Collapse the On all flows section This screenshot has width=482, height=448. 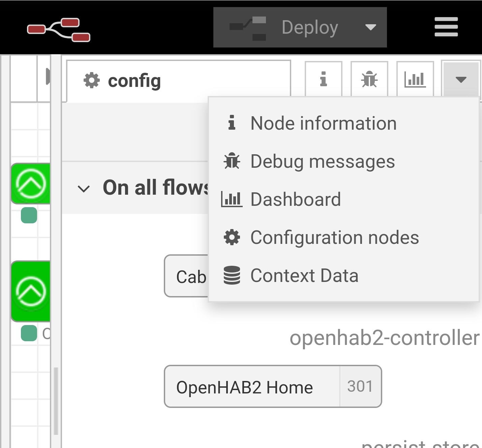pyautogui.click(x=84, y=188)
